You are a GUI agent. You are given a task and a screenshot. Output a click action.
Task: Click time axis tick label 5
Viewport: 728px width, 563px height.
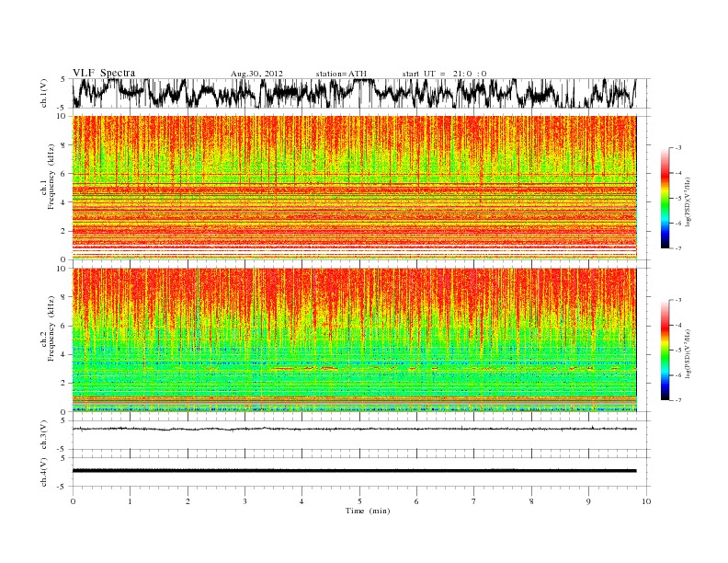pos(359,501)
